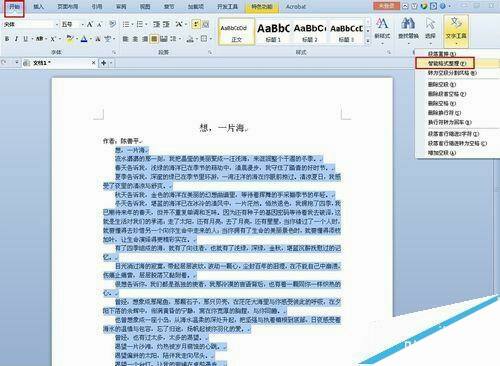Open the font size dropdown
This screenshot has height=366, width=500.
pyautogui.click(x=82, y=24)
